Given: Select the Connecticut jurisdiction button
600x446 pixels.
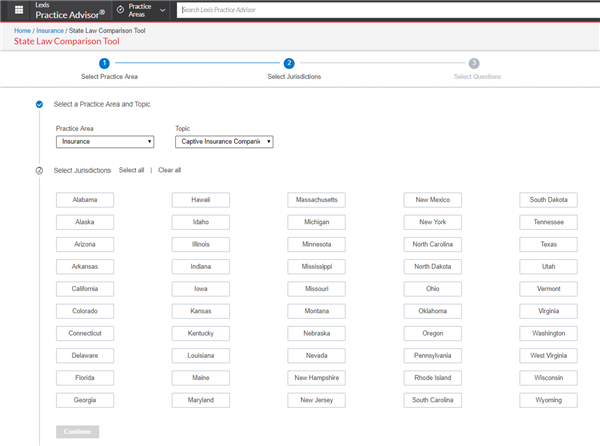Looking at the screenshot, I should point(85,334).
